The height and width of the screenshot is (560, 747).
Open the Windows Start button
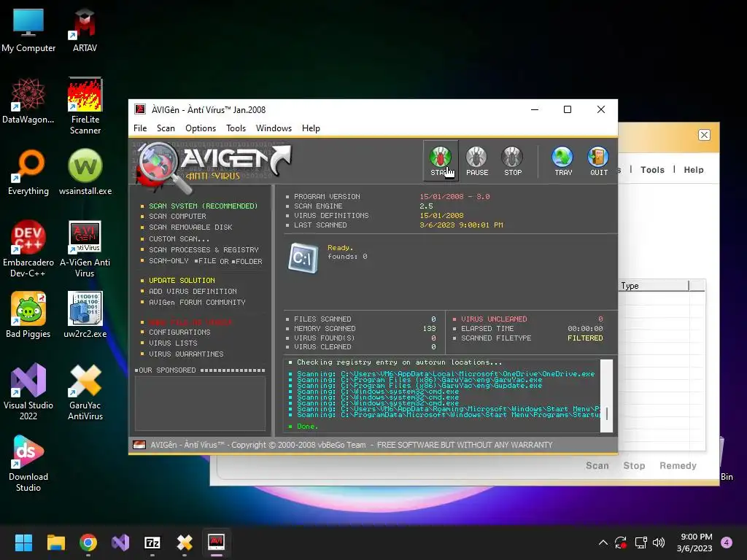(x=23, y=542)
